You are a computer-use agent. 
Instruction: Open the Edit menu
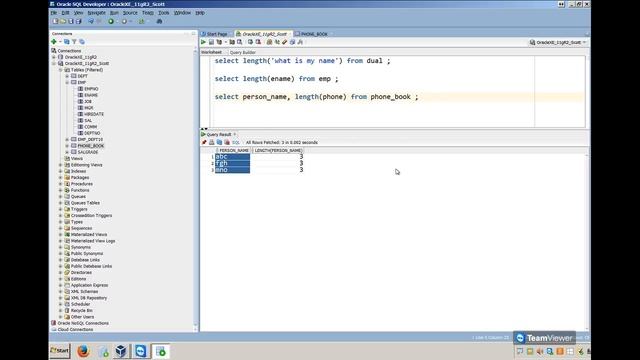65,13
